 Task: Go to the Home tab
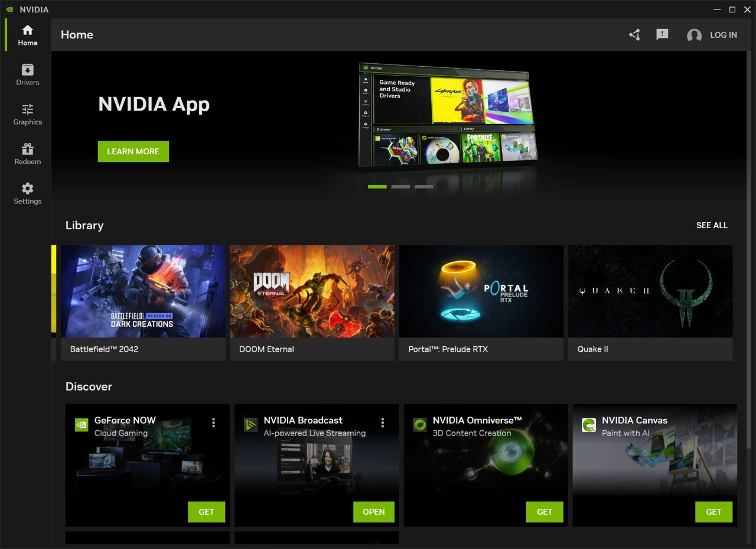tap(27, 35)
